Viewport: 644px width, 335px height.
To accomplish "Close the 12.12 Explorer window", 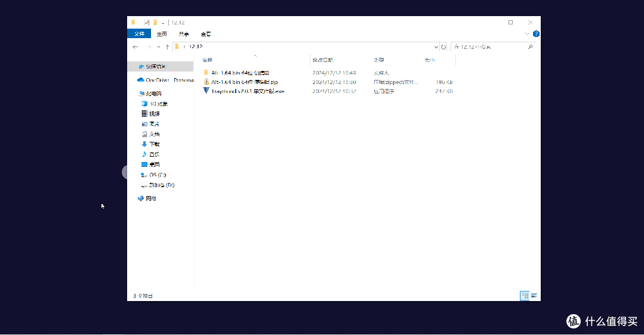I will pos(530,23).
